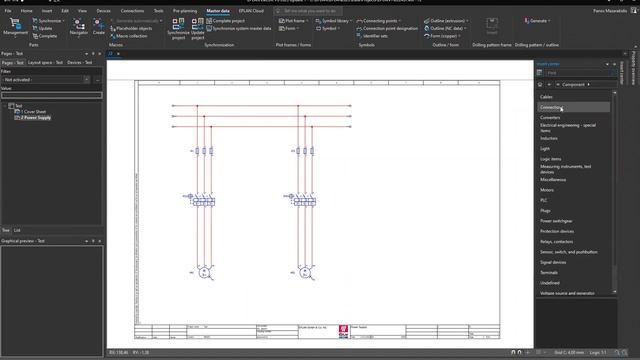Viewport: 640px width, 360px height.
Task: Open Outline (extrusion) dropdown
Action: (x=467, y=20)
